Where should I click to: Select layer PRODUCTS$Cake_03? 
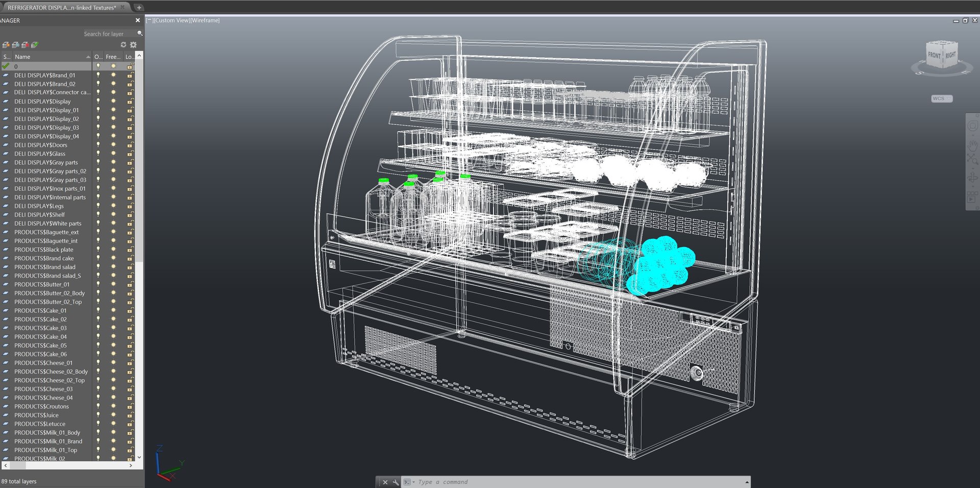point(40,328)
